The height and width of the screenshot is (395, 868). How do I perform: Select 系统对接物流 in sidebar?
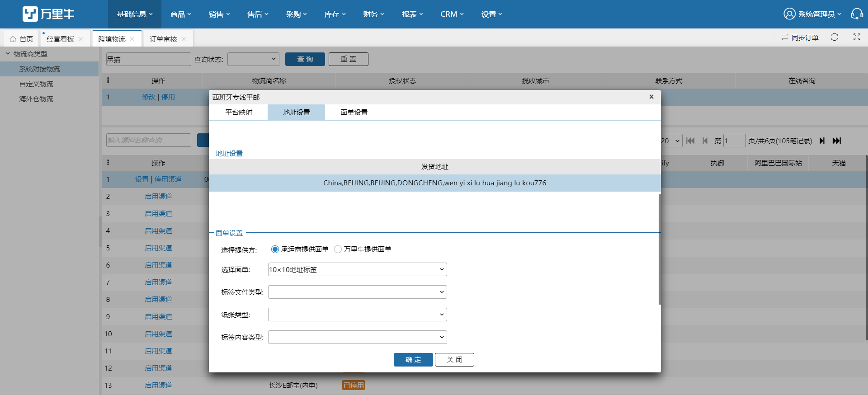pos(49,69)
